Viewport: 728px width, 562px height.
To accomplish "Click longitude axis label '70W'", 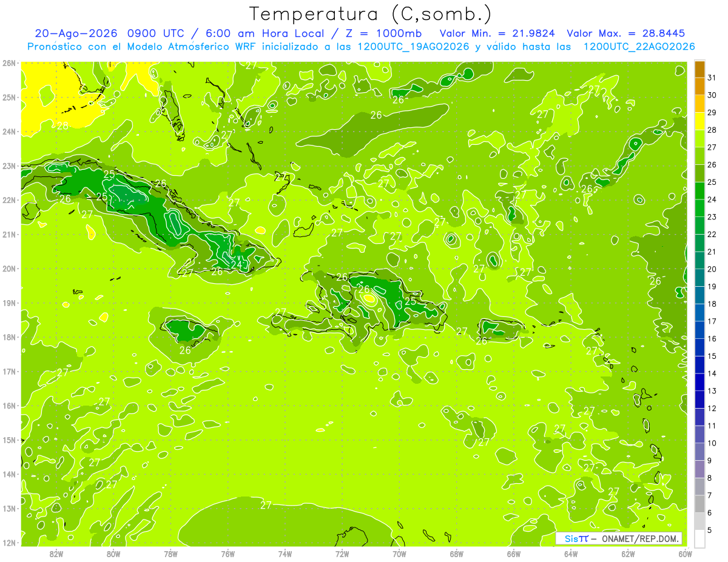I will point(399,553).
